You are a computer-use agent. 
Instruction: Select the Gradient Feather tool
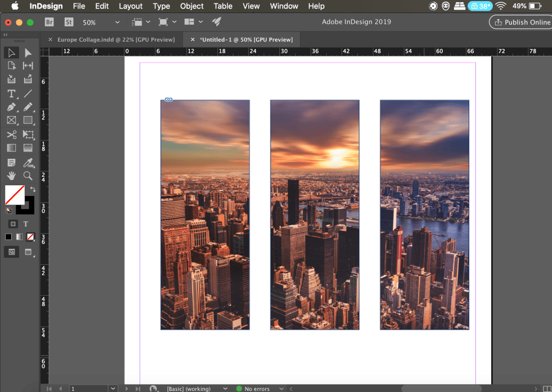28,148
